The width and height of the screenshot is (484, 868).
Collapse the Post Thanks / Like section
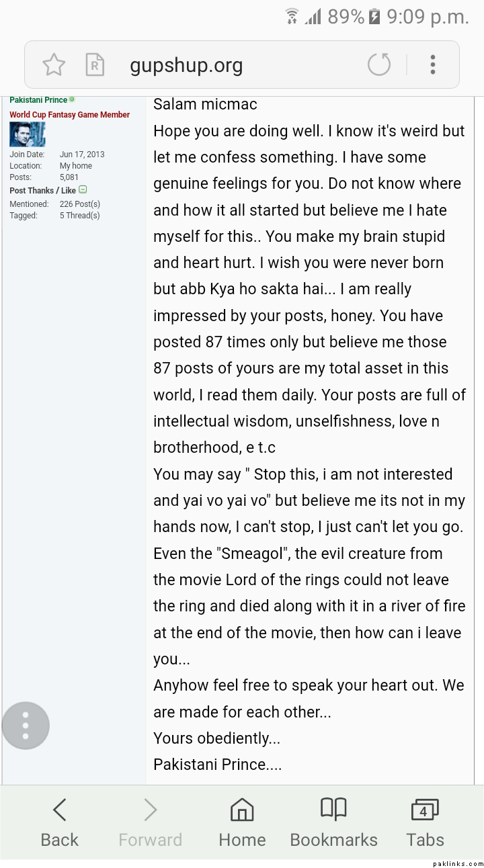pyautogui.click(x=83, y=190)
